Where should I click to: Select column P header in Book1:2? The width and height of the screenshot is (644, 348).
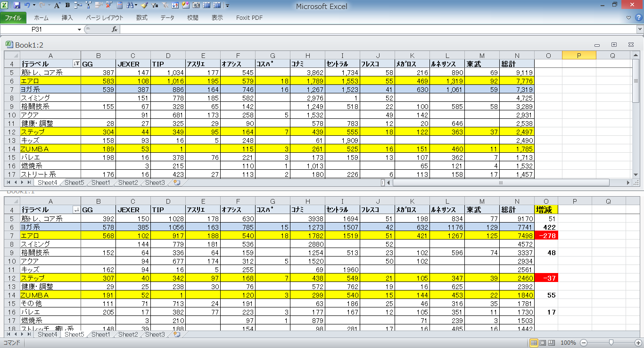(x=579, y=55)
